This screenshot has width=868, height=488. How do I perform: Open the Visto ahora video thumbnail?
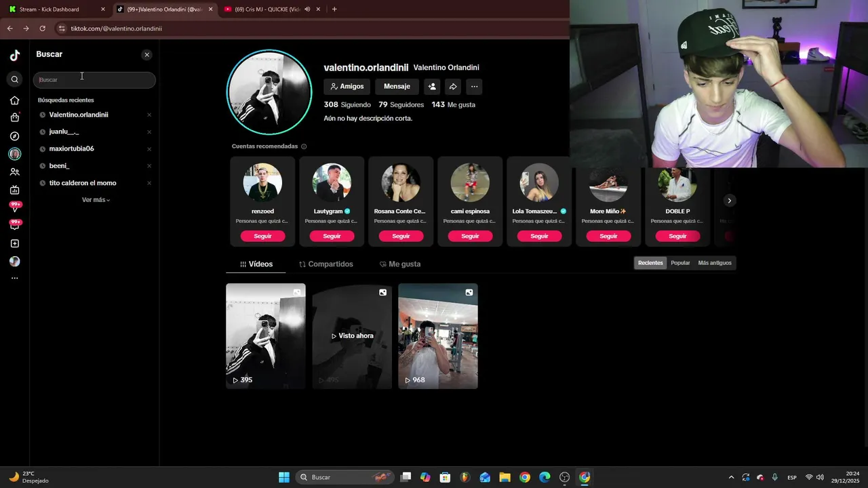(352, 336)
